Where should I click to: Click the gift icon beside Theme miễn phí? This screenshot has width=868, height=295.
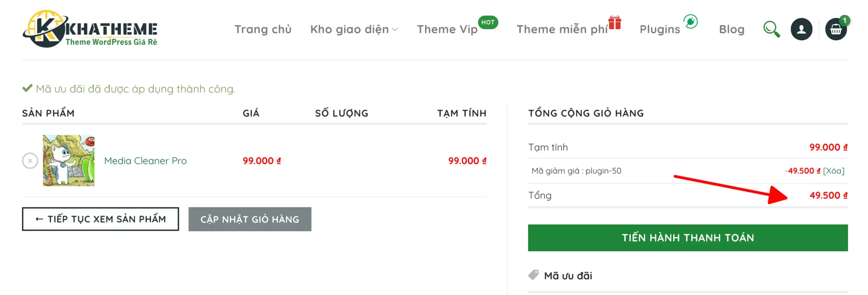[614, 23]
